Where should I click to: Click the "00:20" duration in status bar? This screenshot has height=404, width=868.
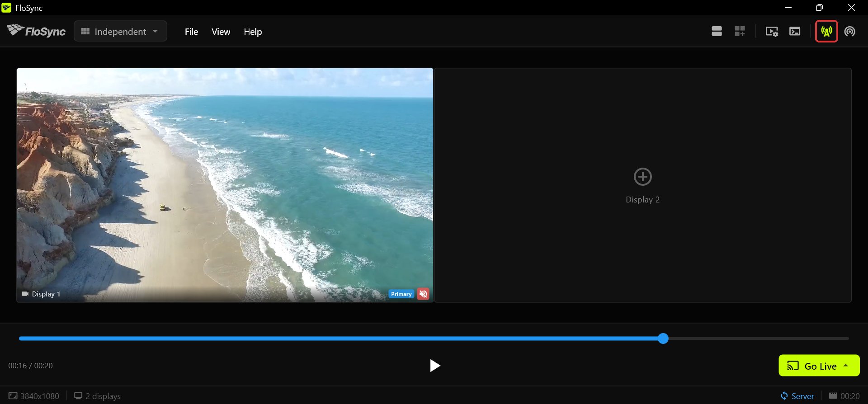pyautogui.click(x=850, y=396)
